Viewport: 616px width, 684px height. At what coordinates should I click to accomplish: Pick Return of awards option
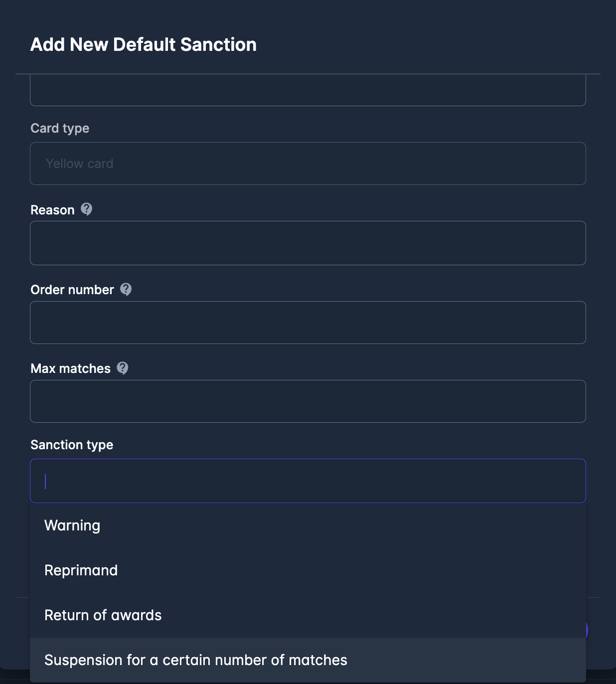(x=103, y=615)
